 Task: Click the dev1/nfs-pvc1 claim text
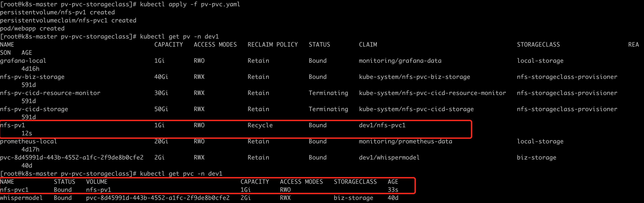[x=382, y=125]
